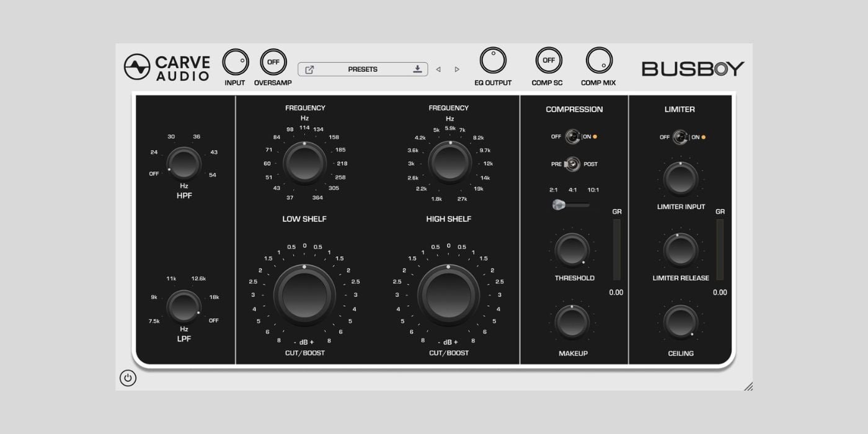Open the PRESETS dropdown menu
The height and width of the screenshot is (434, 868).
(363, 69)
